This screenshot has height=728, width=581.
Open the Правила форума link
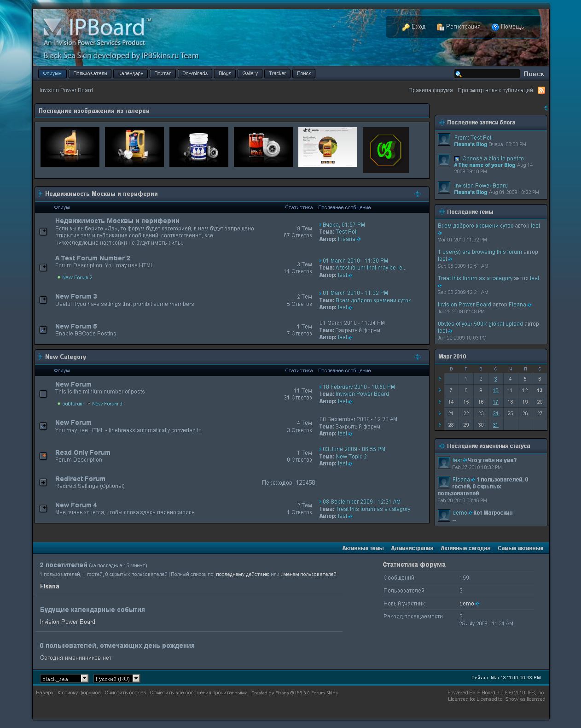click(430, 90)
